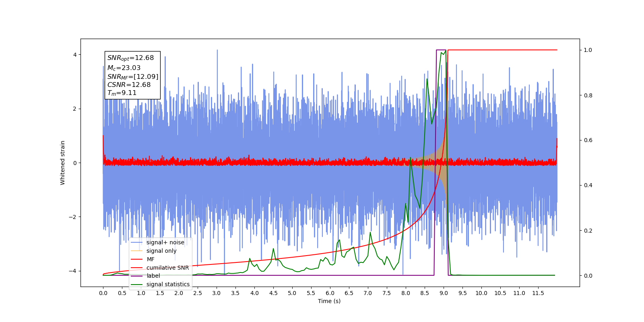
Task: Click the 0.4 tick on the right-hand axis
Action: point(588,186)
